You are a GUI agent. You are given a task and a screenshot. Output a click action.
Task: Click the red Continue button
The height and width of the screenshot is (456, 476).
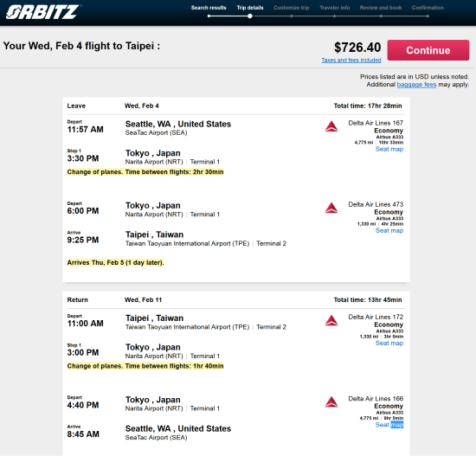[x=428, y=50]
